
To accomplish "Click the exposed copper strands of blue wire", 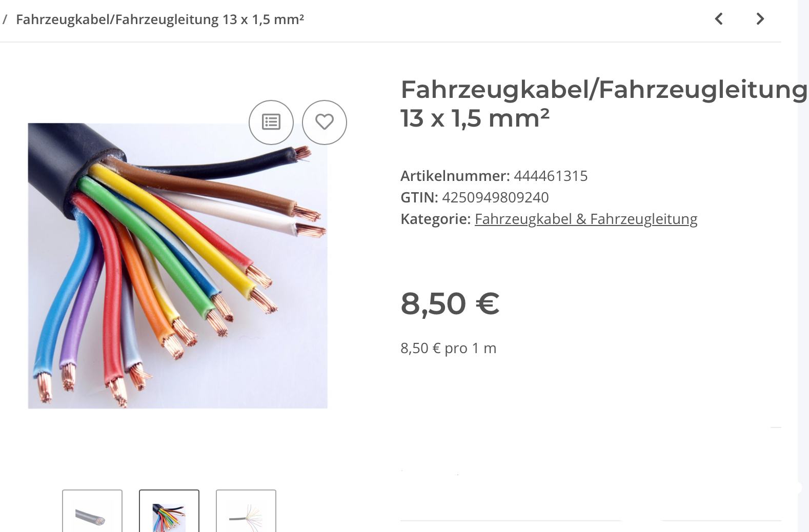I will (x=44, y=387).
